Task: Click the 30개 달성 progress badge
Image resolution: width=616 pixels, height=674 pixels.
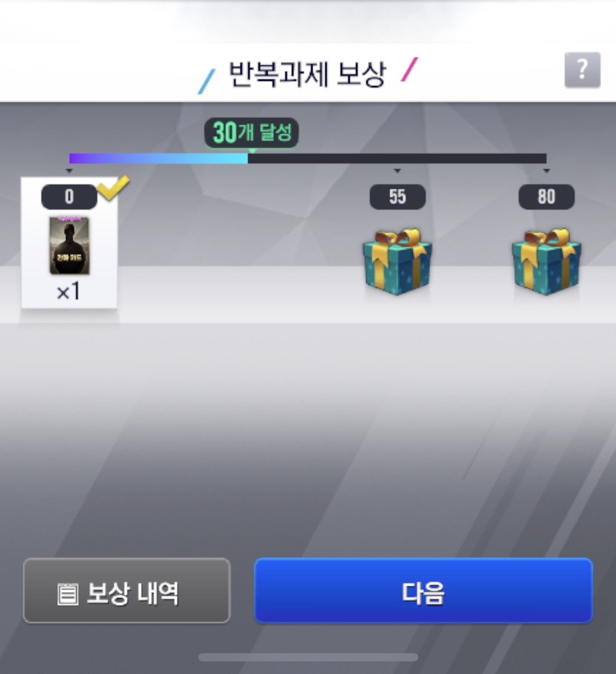Action: point(251,133)
